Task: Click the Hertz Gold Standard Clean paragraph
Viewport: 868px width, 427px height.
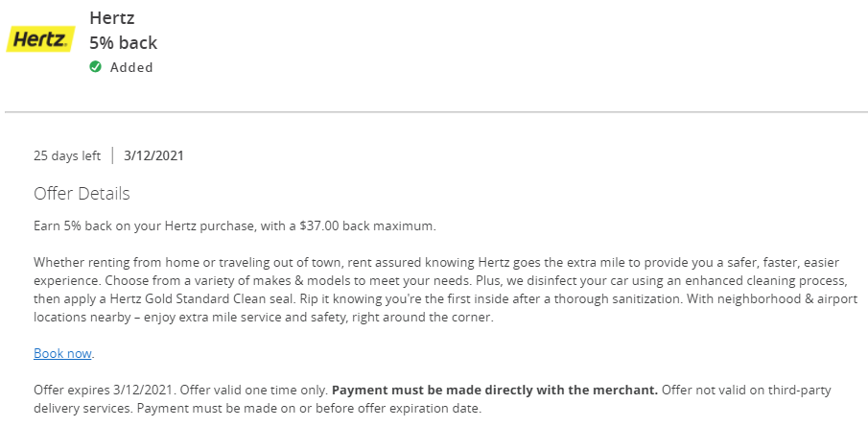Action: click(446, 290)
